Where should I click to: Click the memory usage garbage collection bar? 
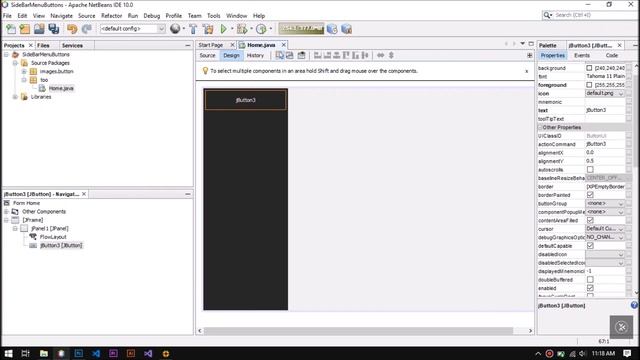[301, 29]
